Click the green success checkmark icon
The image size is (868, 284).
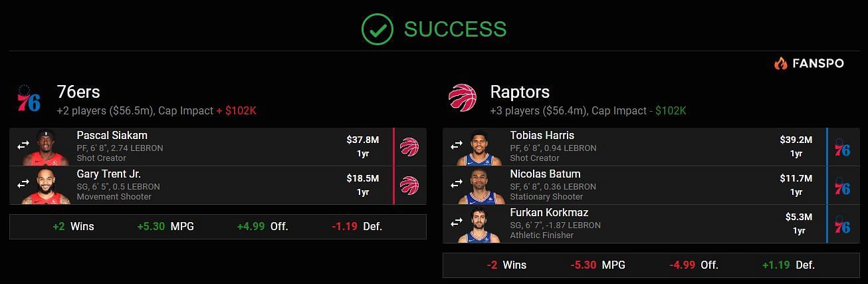point(378,29)
